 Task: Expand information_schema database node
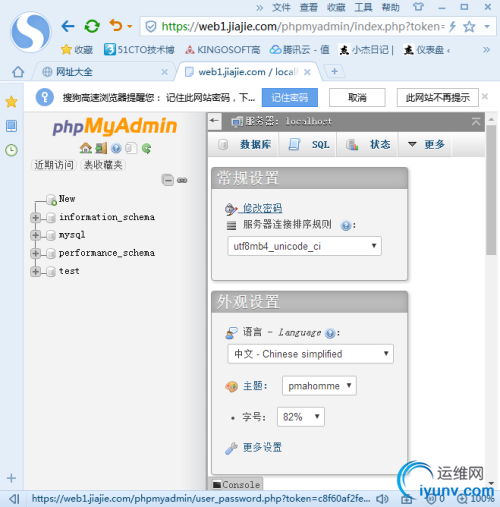coord(35,218)
